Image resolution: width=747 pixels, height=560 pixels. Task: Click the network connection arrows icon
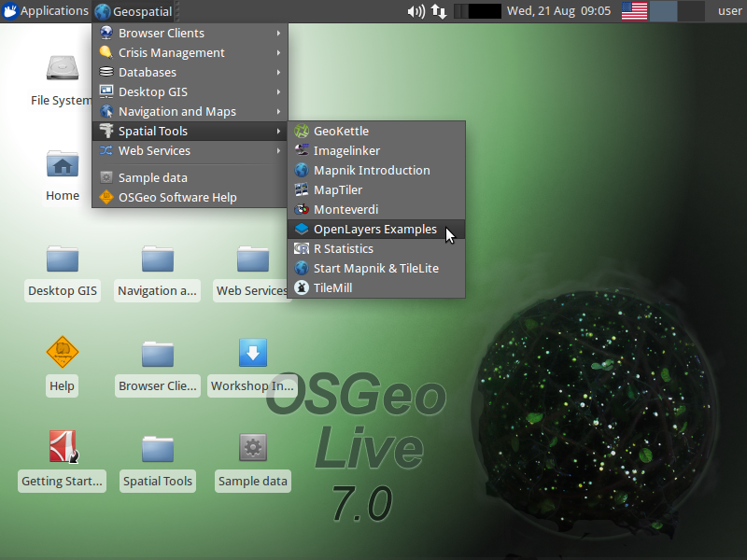[439, 11]
